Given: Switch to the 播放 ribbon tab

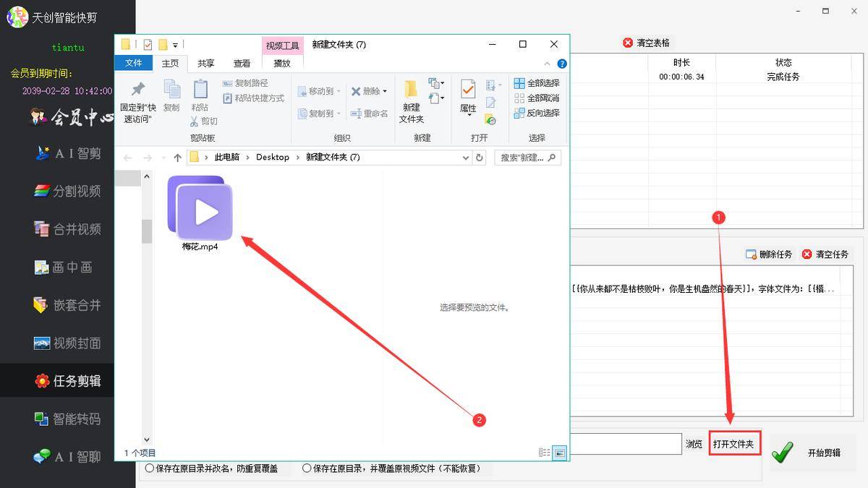Looking at the screenshot, I should tap(282, 63).
